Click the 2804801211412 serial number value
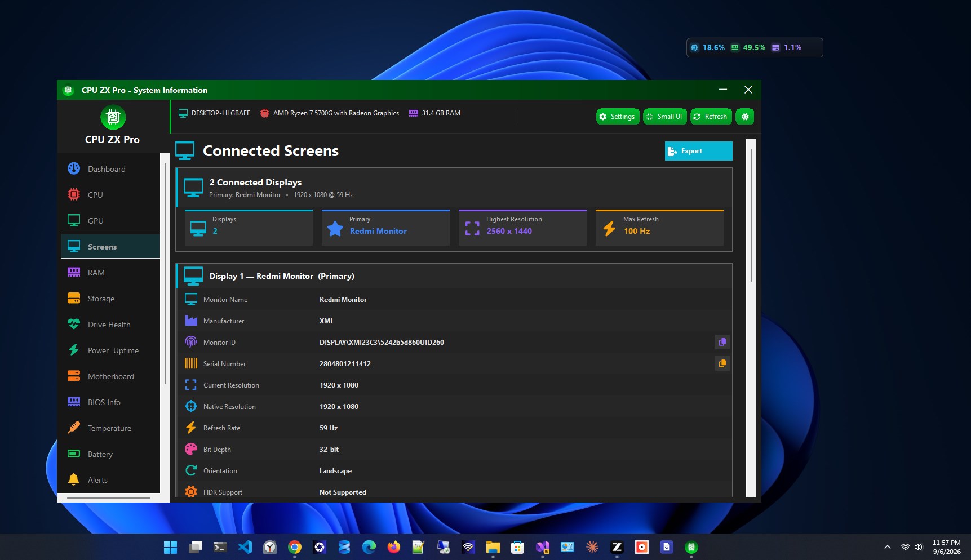Viewport: 971px width, 560px height. tap(345, 364)
